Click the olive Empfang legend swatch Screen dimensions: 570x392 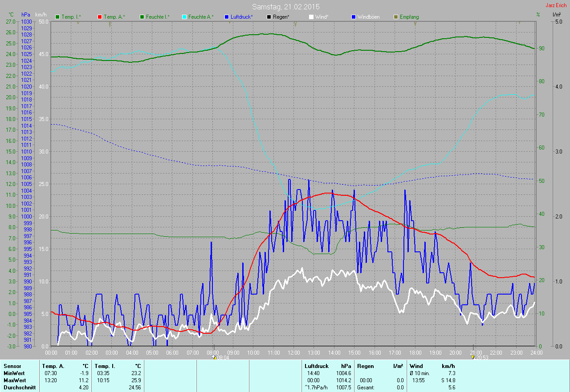tap(396, 17)
